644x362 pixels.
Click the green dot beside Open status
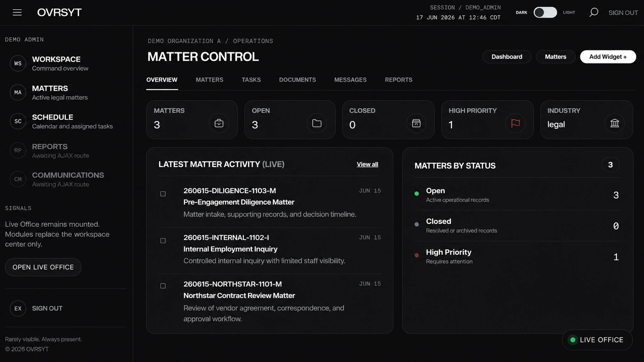pyautogui.click(x=416, y=194)
